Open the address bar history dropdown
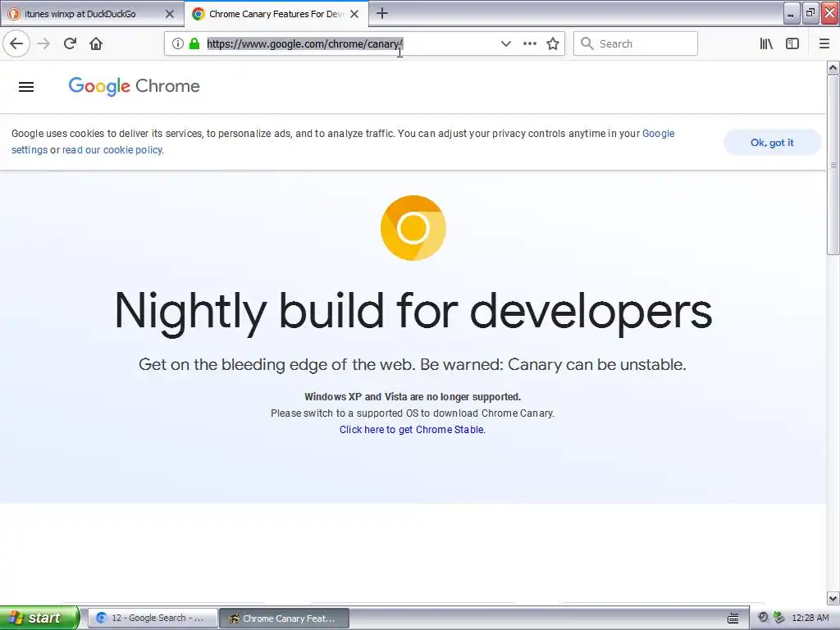Screen dimensions: 840x630 505,43
